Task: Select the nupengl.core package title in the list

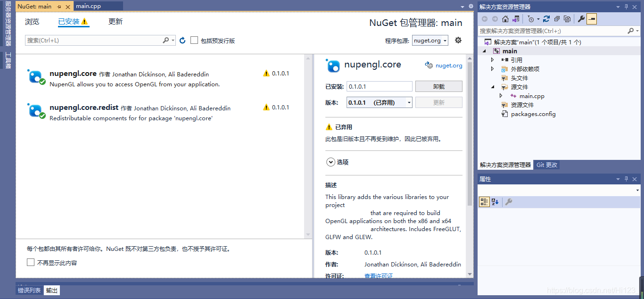Action: click(x=73, y=74)
